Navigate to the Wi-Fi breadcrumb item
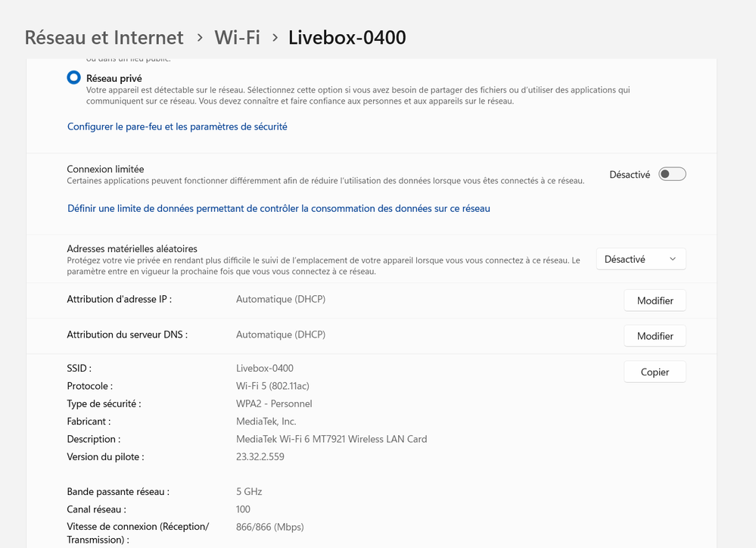 tap(237, 37)
